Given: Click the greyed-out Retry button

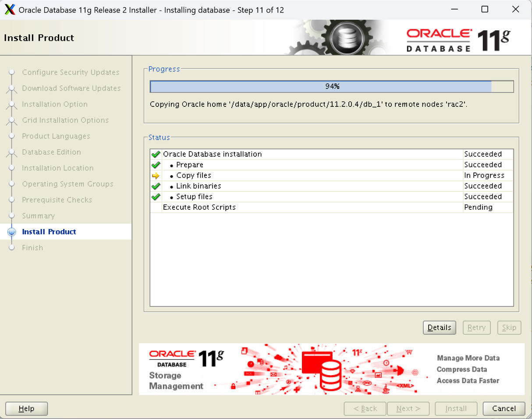Looking at the screenshot, I should (x=476, y=327).
